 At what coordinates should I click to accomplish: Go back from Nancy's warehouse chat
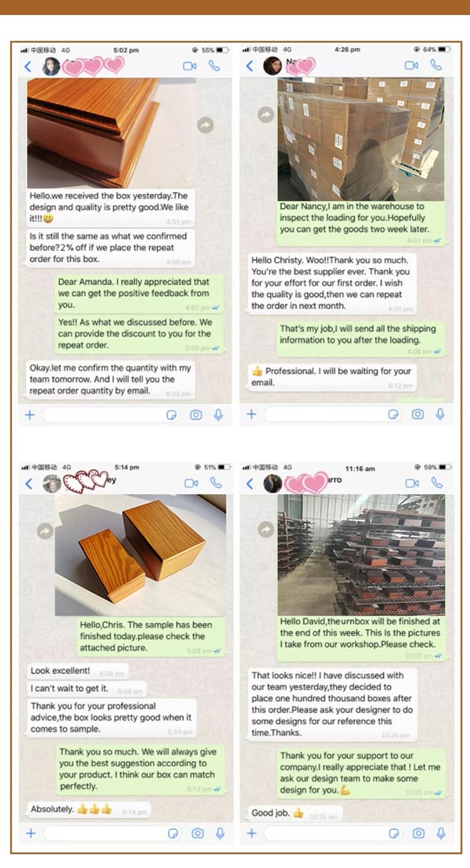(x=249, y=66)
